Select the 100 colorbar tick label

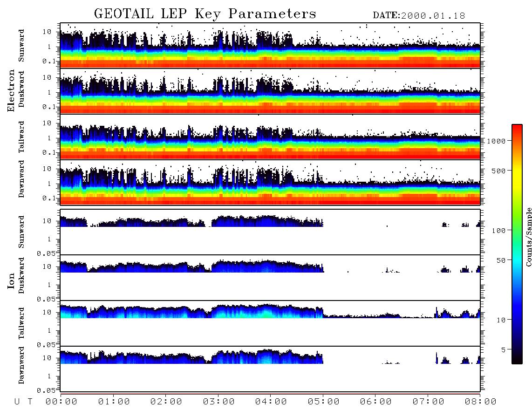[498, 231]
